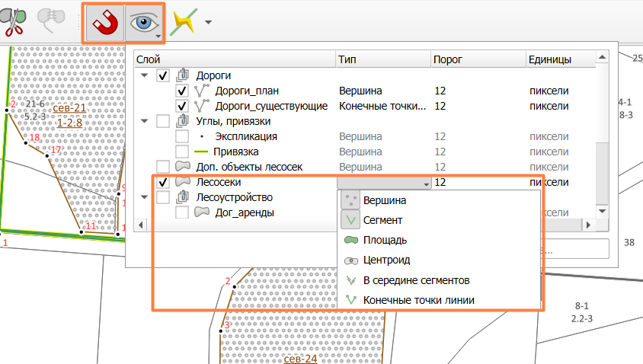The width and height of the screenshot is (643, 364).
Task: Click the Дороги_существующие line layer icon
Action: click(x=201, y=106)
